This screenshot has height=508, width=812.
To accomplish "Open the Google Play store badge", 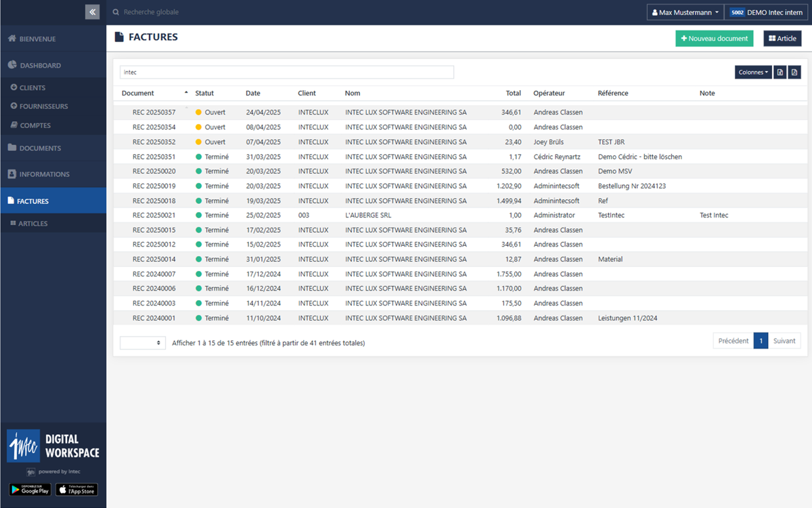I will tap(30, 490).
